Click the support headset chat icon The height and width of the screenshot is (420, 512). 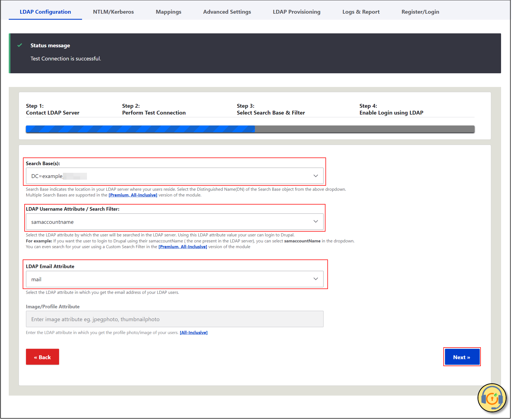(x=492, y=398)
